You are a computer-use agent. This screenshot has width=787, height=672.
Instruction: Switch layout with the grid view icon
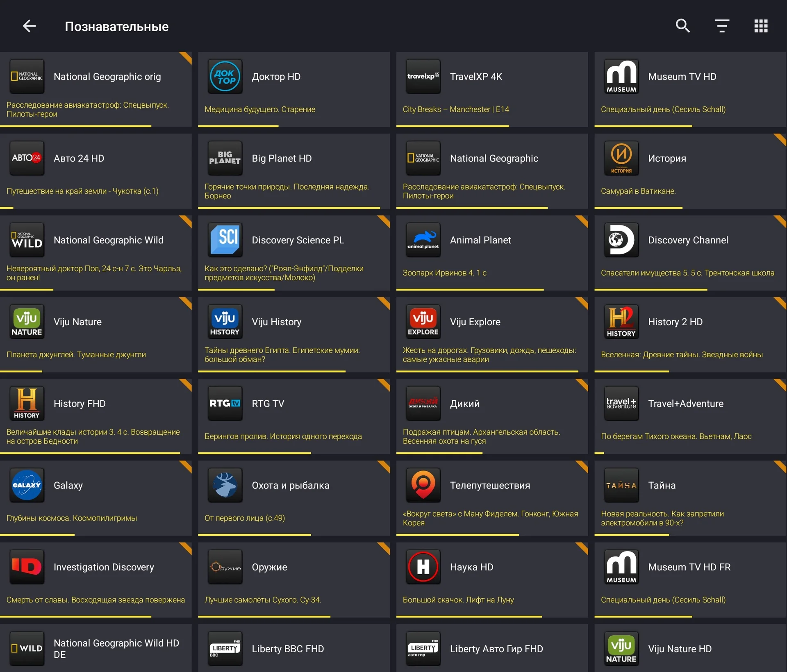click(x=761, y=26)
